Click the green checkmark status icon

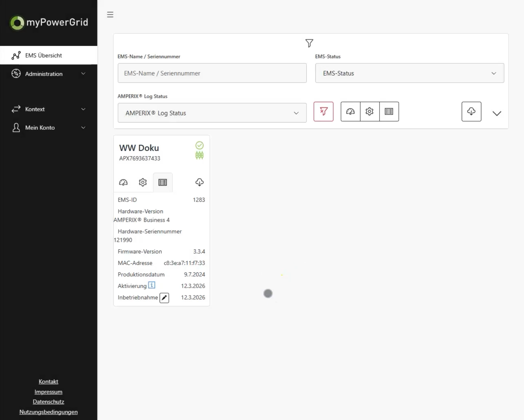[x=200, y=146]
